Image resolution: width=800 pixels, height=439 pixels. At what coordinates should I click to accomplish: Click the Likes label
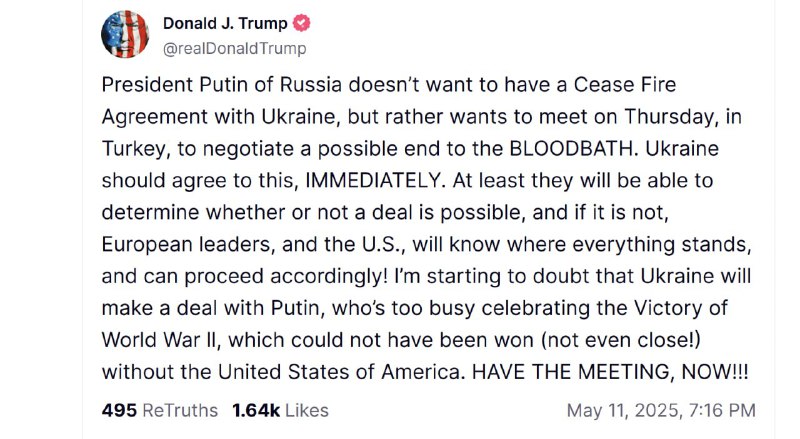coord(307,410)
